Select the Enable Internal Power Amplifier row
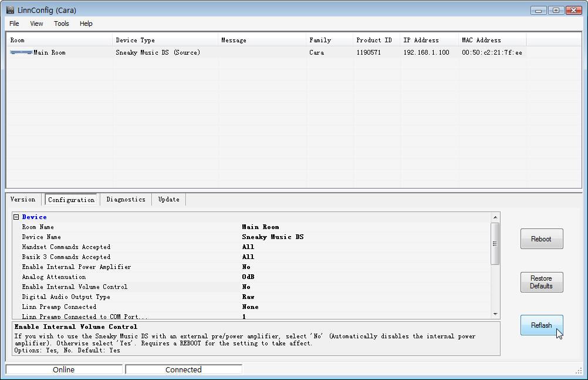Screen dimensions: 588x380 [x=251, y=267]
